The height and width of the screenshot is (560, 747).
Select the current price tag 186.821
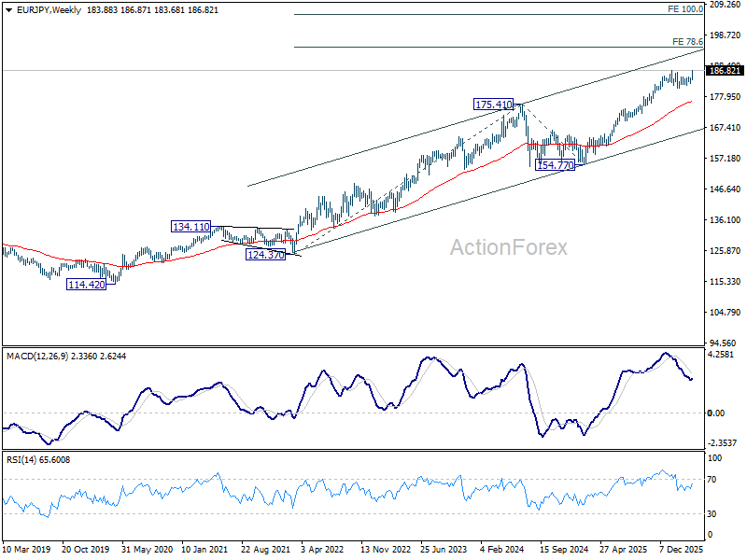coord(725,71)
